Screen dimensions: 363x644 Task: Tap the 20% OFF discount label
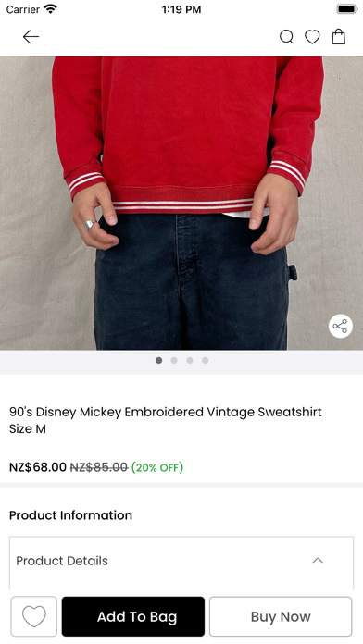[x=157, y=467]
